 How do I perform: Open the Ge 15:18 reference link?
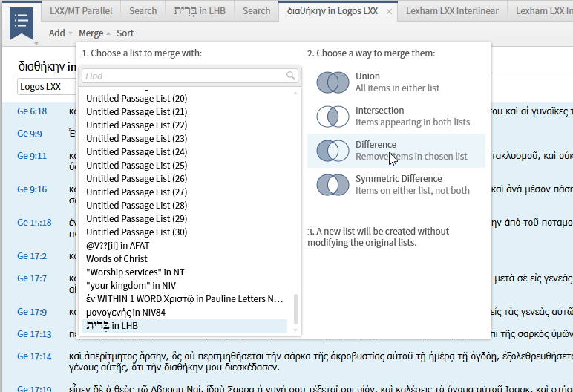pos(34,223)
